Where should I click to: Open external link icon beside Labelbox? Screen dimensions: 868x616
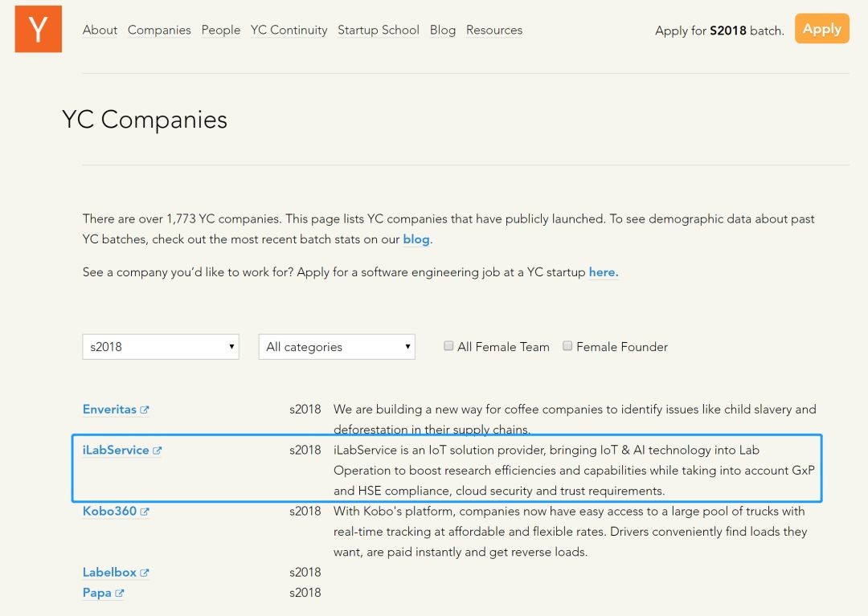(x=145, y=573)
